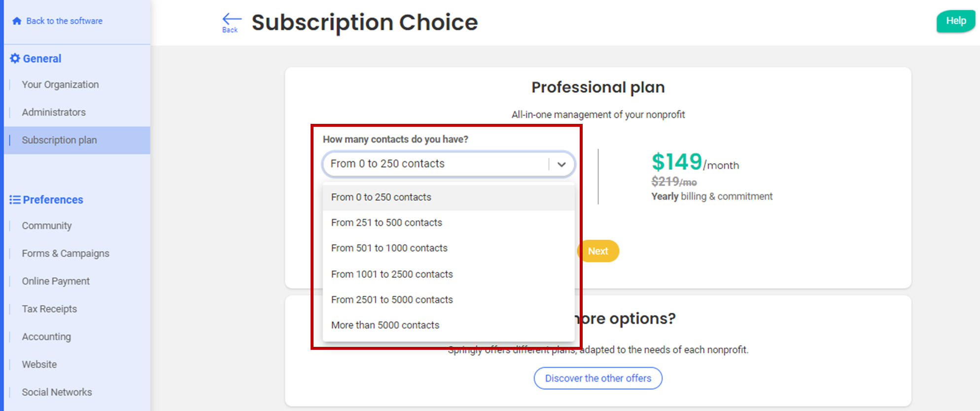Navigate to Tax Receipts
The height and width of the screenshot is (411, 980).
pos(49,309)
